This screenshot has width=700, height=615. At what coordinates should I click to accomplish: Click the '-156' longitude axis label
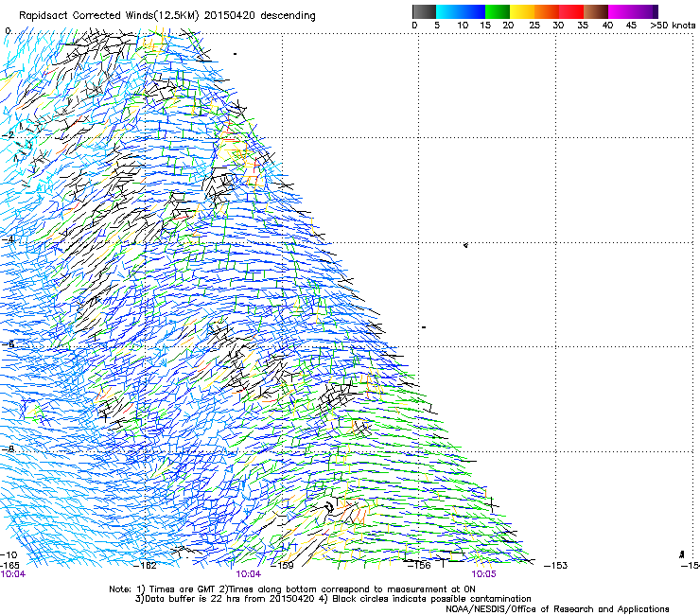click(419, 566)
